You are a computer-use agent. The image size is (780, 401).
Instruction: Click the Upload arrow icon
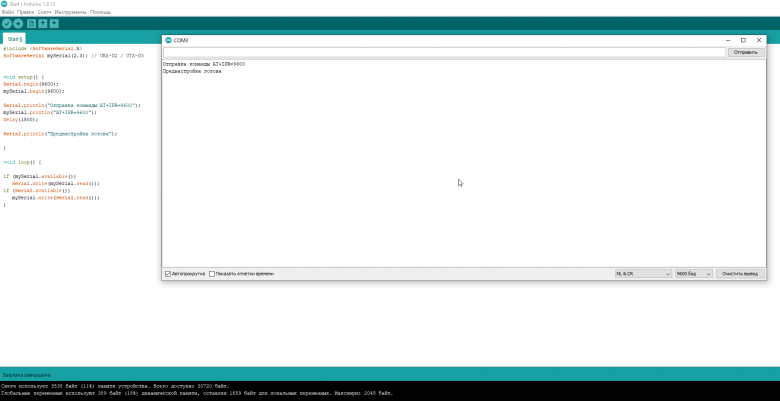point(18,22)
